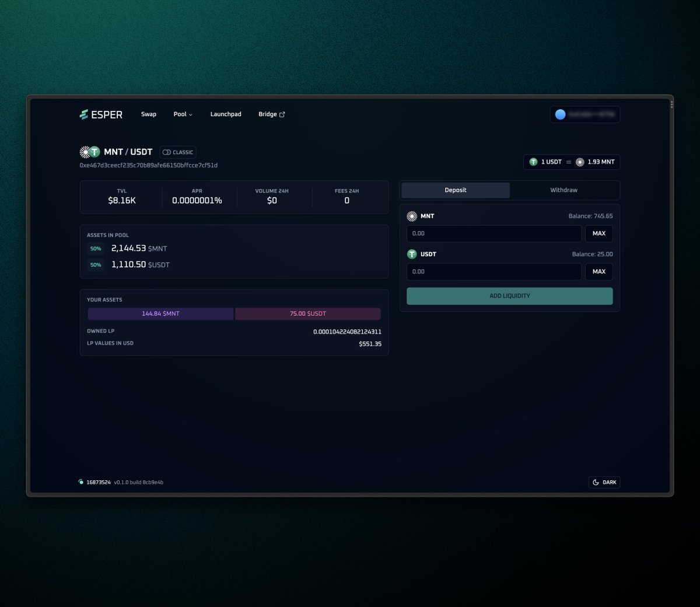This screenshot has width=700, height=607.
Task: Open the Launchpad page
Action: tap(226, 114)
